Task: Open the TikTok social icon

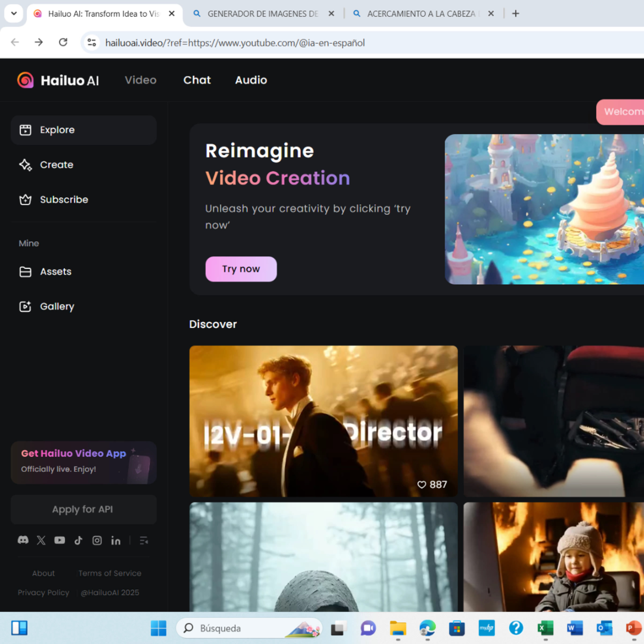Action: 78,540
